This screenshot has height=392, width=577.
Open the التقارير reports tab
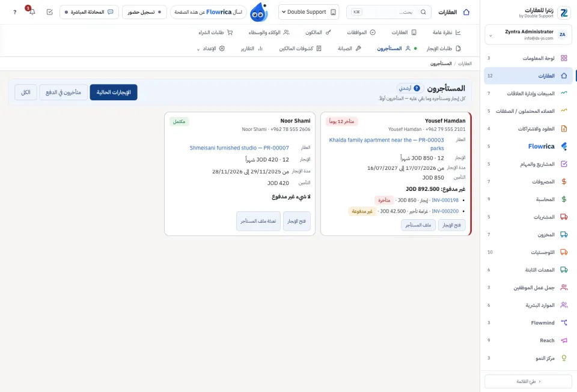252,49
